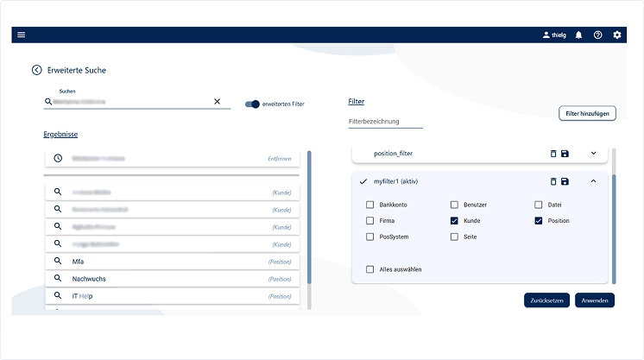Toggle the erweiterten Filter switch

[252, 104]
